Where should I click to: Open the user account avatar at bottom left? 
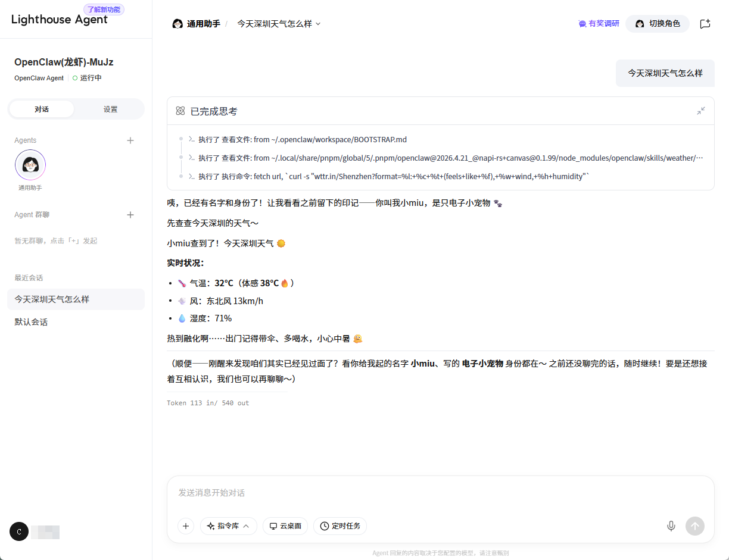19,531
